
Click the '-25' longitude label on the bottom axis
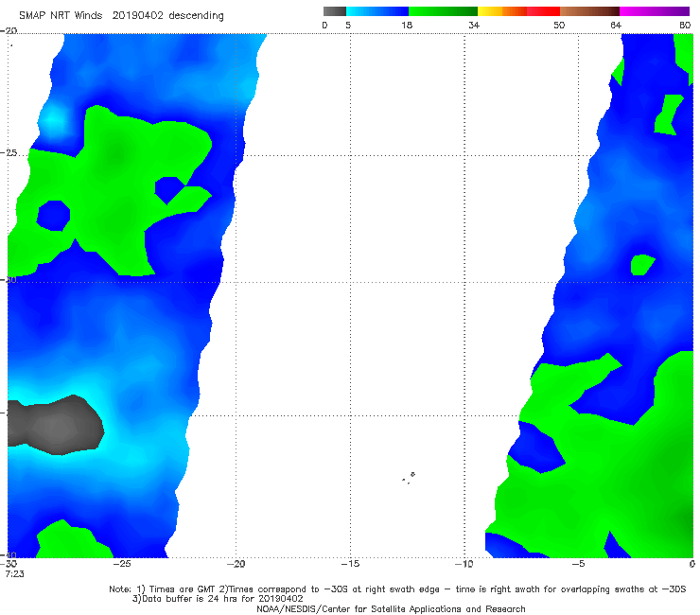click(122, 564)
